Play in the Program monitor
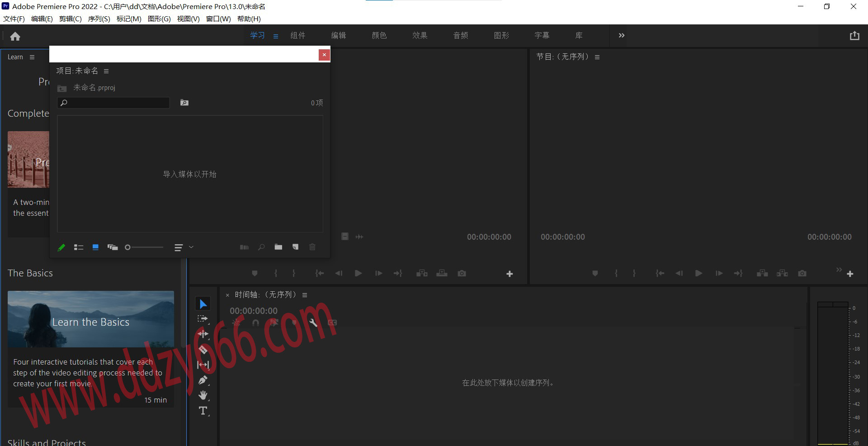The image size is (868, 446). (698, 273)
